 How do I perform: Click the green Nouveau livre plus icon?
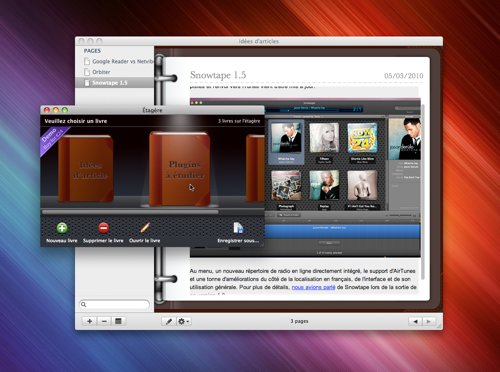[x=62, y=228]
